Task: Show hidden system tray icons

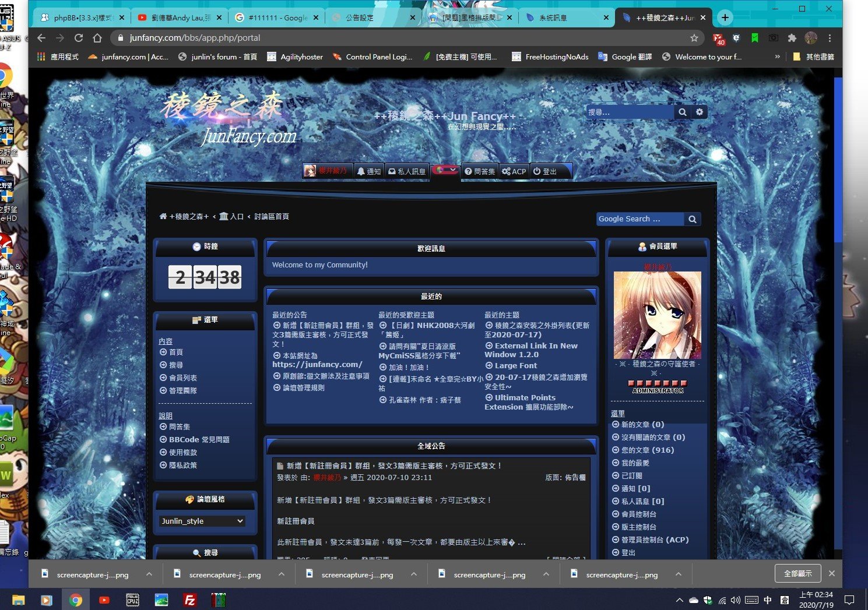Action: (679, 600)
